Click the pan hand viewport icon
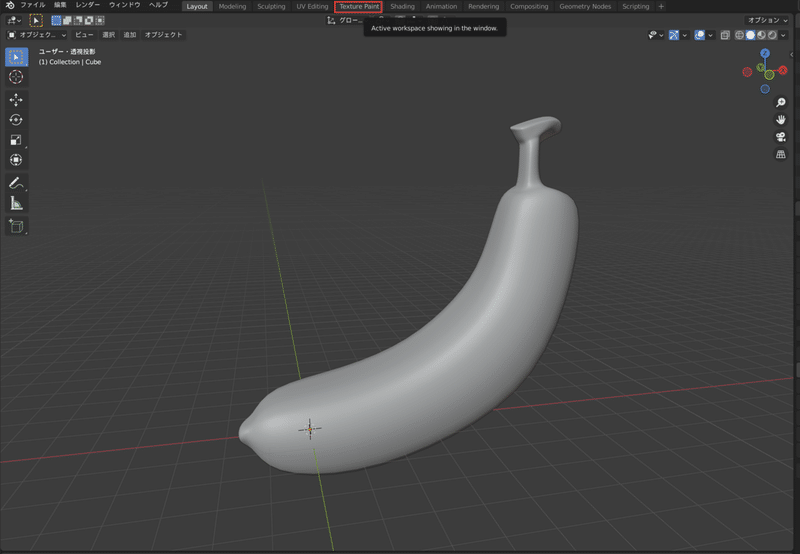800x554 pixels. click(x=781, y=120)
